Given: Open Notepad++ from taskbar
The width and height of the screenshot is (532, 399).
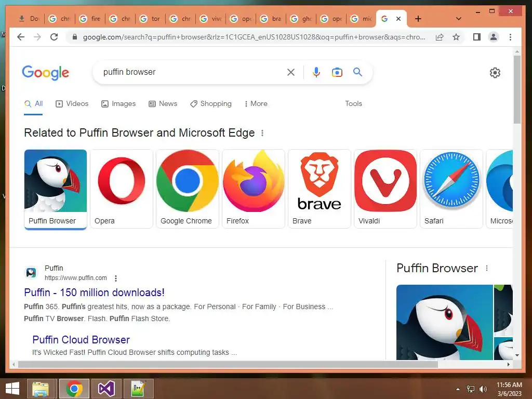Looking at the screenshot, I should tap(138, 389).
